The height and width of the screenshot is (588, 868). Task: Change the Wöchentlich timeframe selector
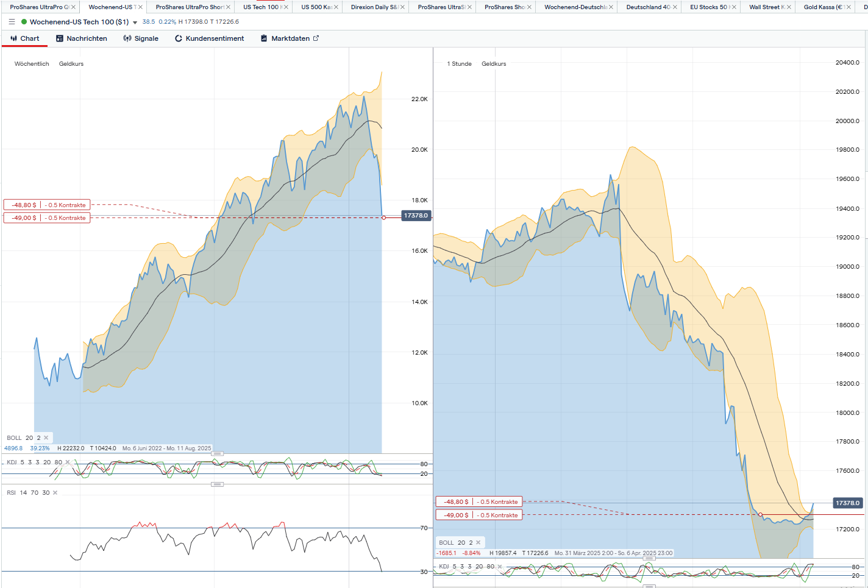[32, 64]
